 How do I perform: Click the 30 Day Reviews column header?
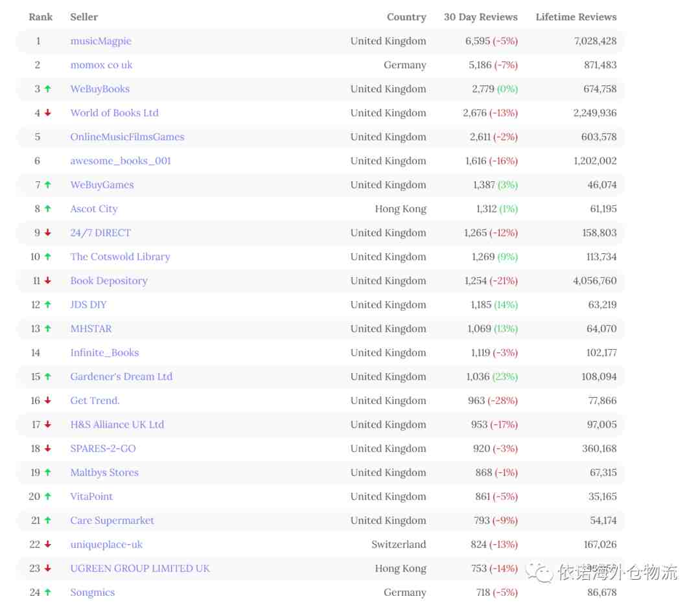[x=480, y=17]
